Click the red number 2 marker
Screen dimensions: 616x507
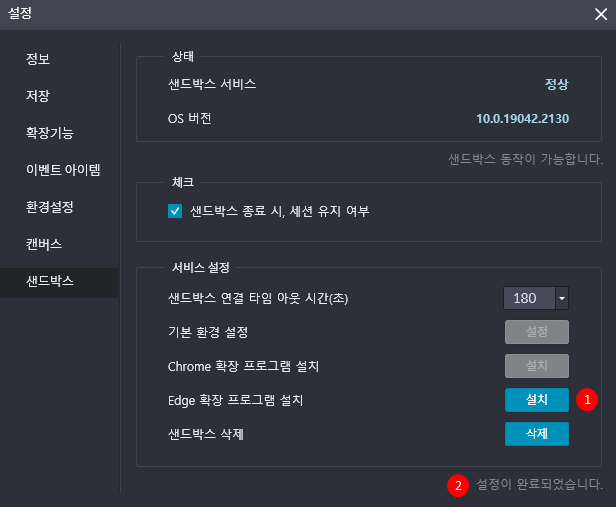click(x=458, y=486)
